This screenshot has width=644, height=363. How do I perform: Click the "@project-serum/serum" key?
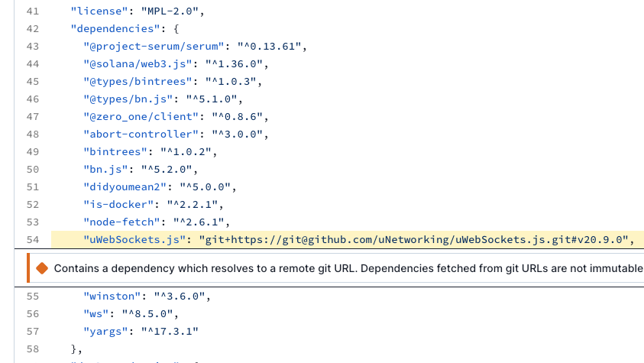click(x=154, y=47)
